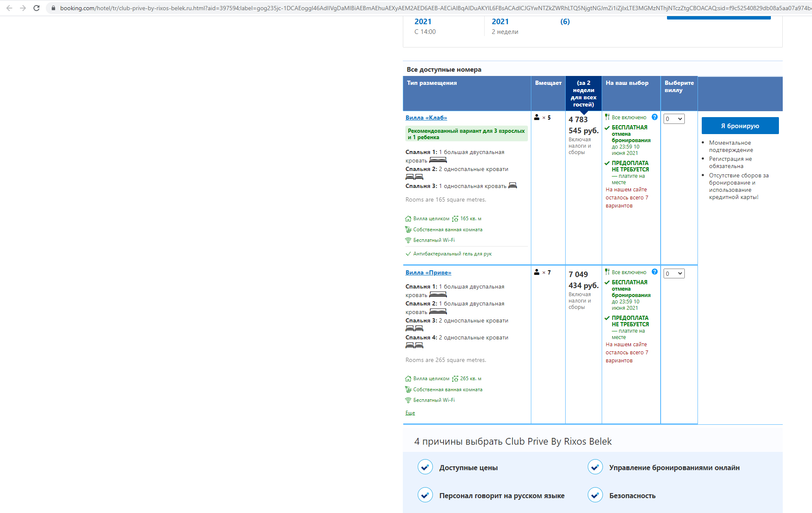The image size is (812, 513).
Task: Open the Вилла «Клаб» link
Action: pyautogui.click(x=426, y=118)
